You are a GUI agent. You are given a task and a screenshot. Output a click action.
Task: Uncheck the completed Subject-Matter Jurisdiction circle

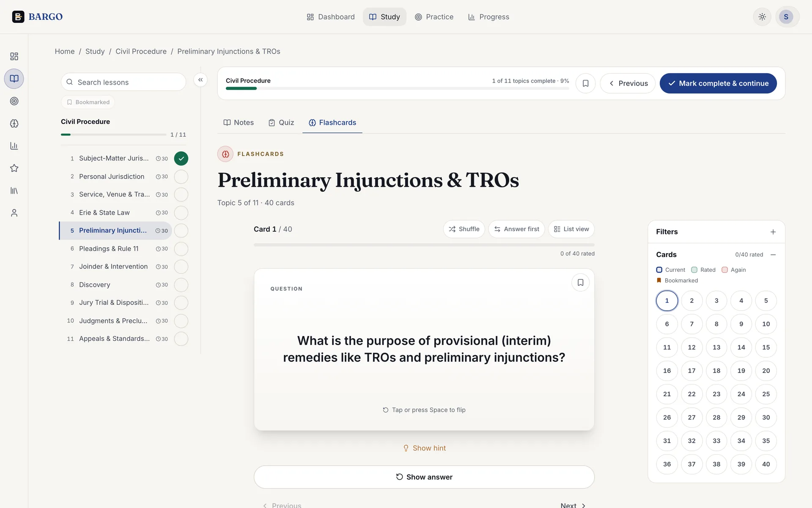click(181, 158)
